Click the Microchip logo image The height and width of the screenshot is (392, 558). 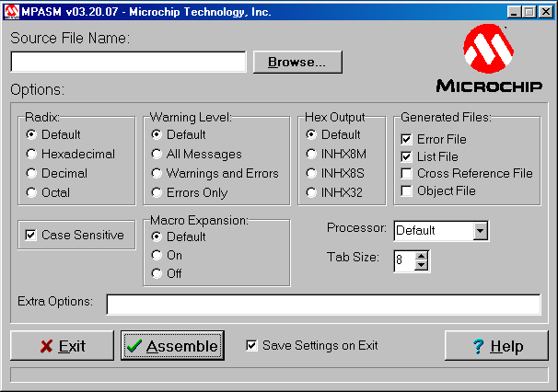click(x=489, y=59)
